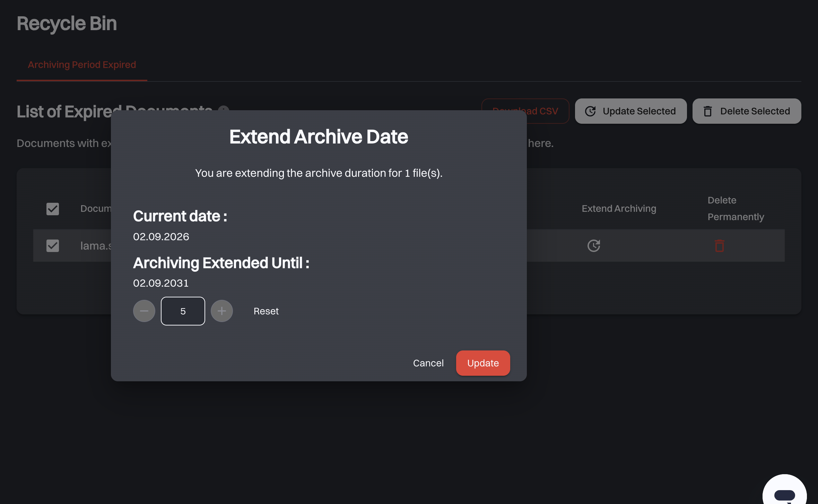Screen dimensions: 818x504
Task: Click extend archiving clock icon in lama row
Action: (x=594, y=246)
